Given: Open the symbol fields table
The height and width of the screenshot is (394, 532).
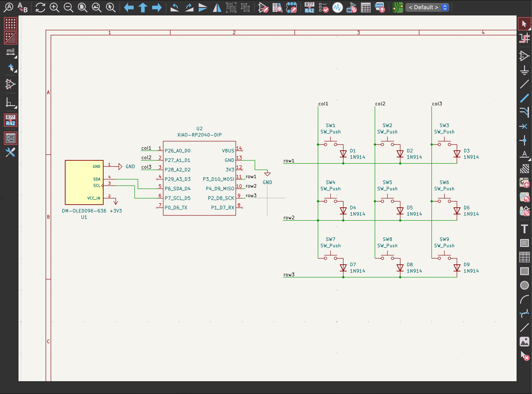Looking at the screenshot, I should tap(366, 7).
